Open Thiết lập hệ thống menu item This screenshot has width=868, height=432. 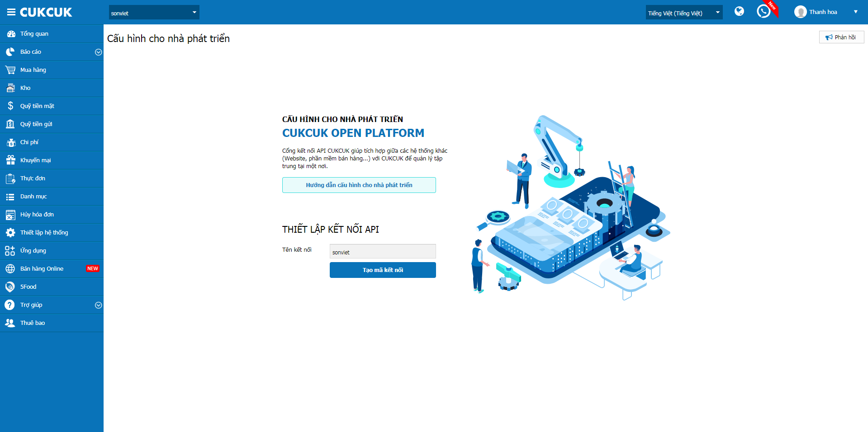pyautogui.click(x=52, y=233)
